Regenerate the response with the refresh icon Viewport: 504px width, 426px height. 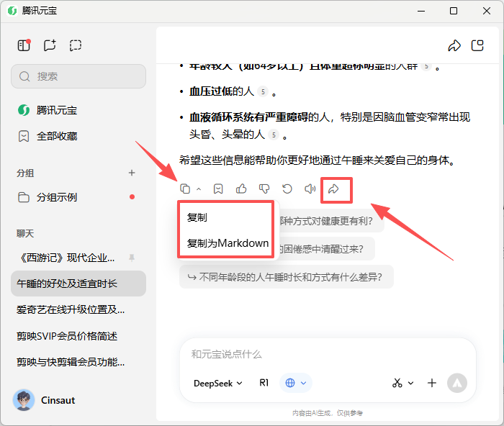click(x=287, y=189)
